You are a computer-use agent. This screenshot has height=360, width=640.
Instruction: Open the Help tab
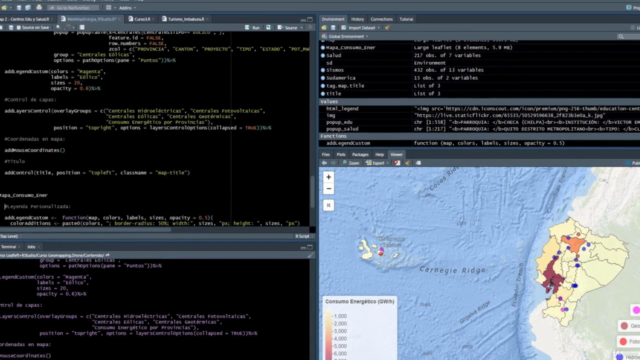pyautogui.click(x=380, y=155)
